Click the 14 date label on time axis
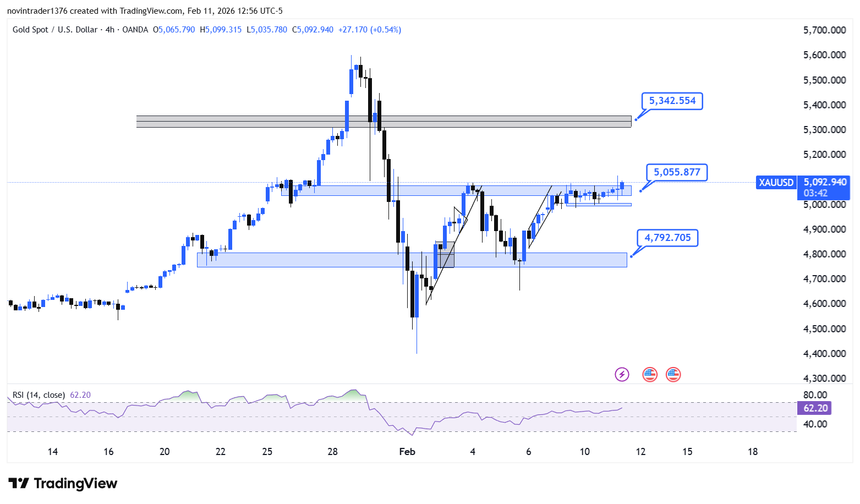The height and width of the screenshot is (504, 860). (53, 452)
